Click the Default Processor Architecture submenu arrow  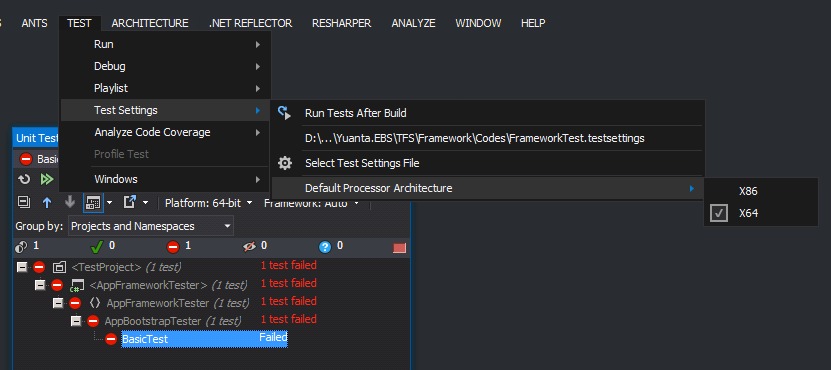pyautogui.click(x=692, y=188)
